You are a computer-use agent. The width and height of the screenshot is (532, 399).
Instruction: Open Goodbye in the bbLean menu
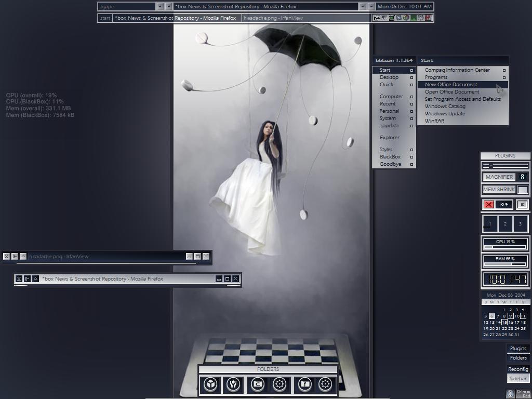point(394,164)
